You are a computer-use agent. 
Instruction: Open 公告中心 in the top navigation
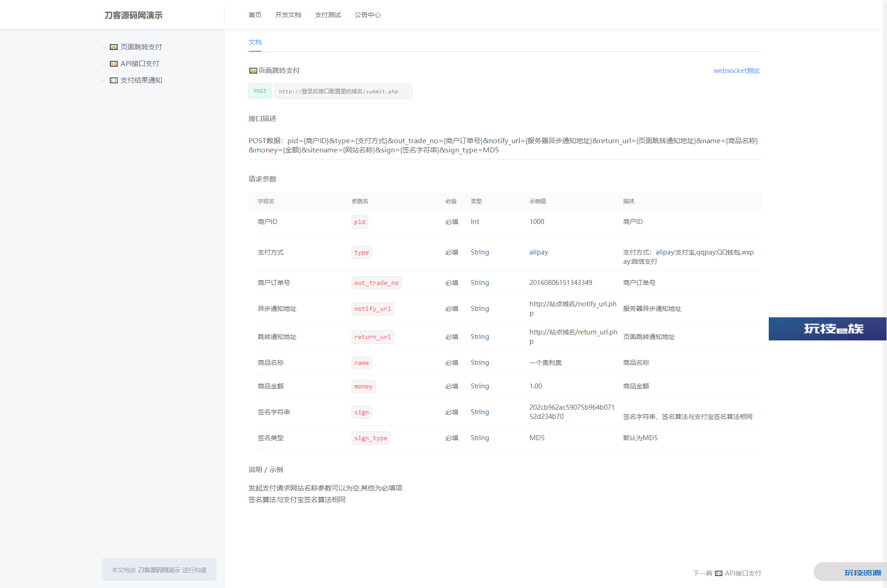368,15
